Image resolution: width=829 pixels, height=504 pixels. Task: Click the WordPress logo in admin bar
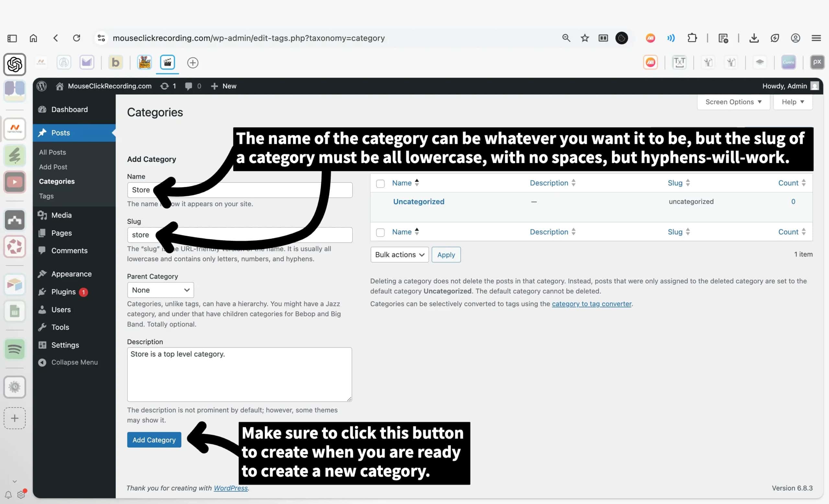click(x=41, y=86)
